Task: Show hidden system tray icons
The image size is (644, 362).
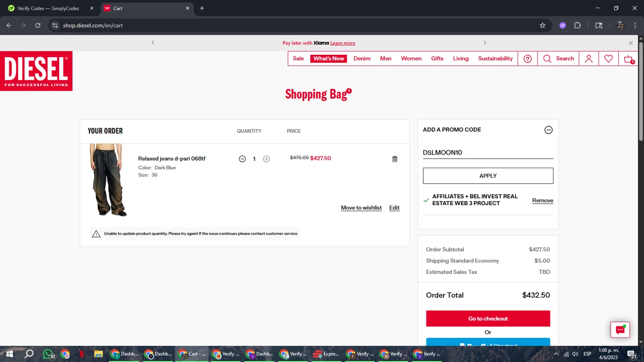Action: [556, 354]
